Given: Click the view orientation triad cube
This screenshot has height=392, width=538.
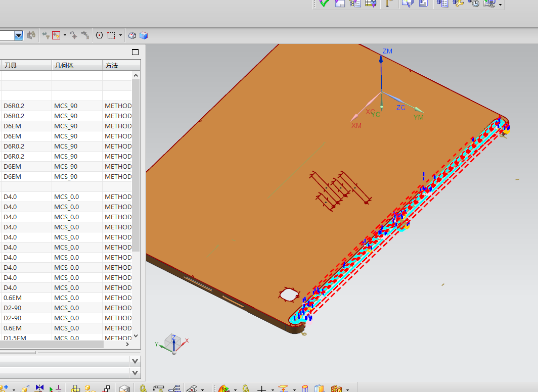Looking at the screenshot, I should pyautogui.click(x=173, y=342).
